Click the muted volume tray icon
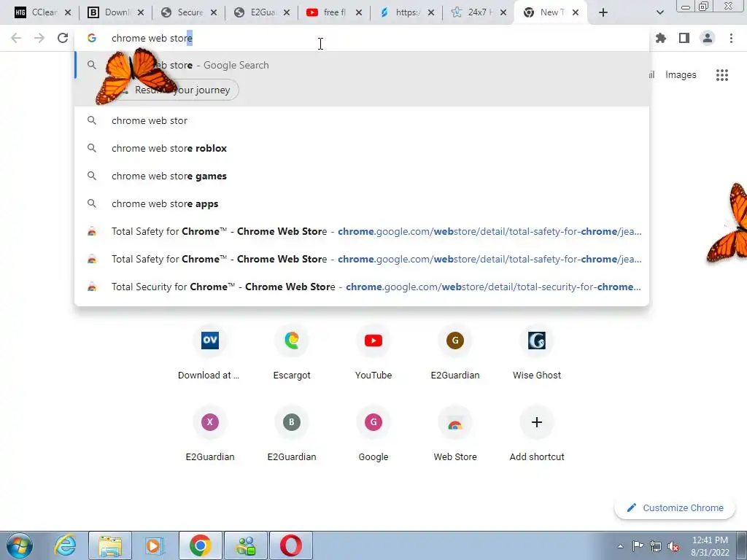The image size is (747, 560). [x=673, y=546]
